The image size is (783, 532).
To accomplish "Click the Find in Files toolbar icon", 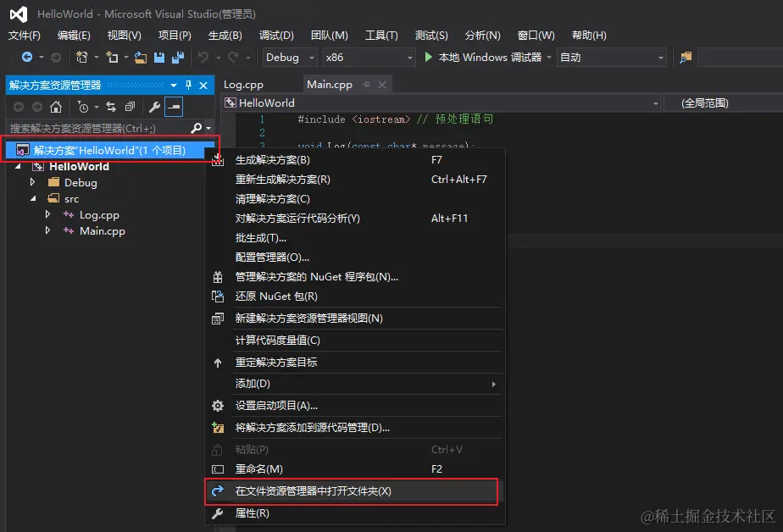I will pos(686,58).
